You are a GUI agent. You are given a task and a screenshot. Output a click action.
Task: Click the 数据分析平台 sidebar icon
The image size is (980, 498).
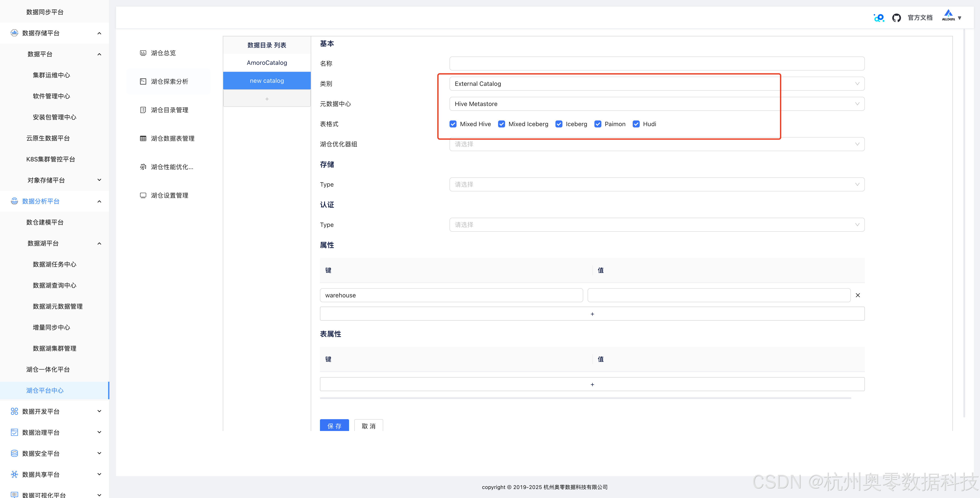[x=14, y=201]
